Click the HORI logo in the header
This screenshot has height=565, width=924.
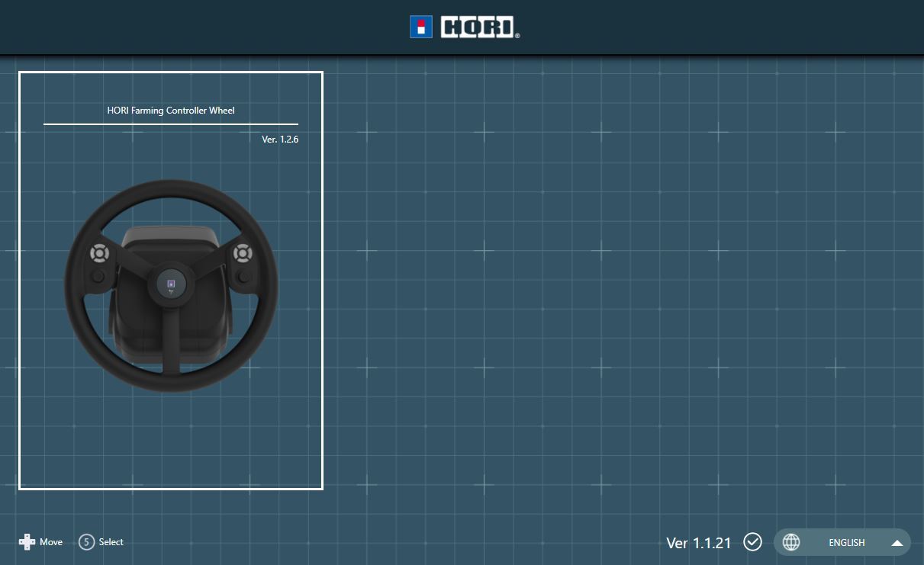pos(465,27)
